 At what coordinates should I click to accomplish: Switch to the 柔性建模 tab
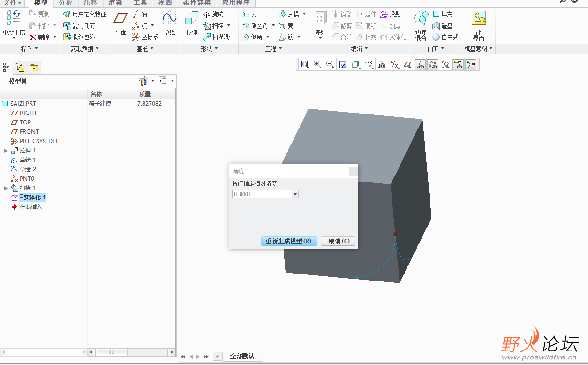click(197, 3)
